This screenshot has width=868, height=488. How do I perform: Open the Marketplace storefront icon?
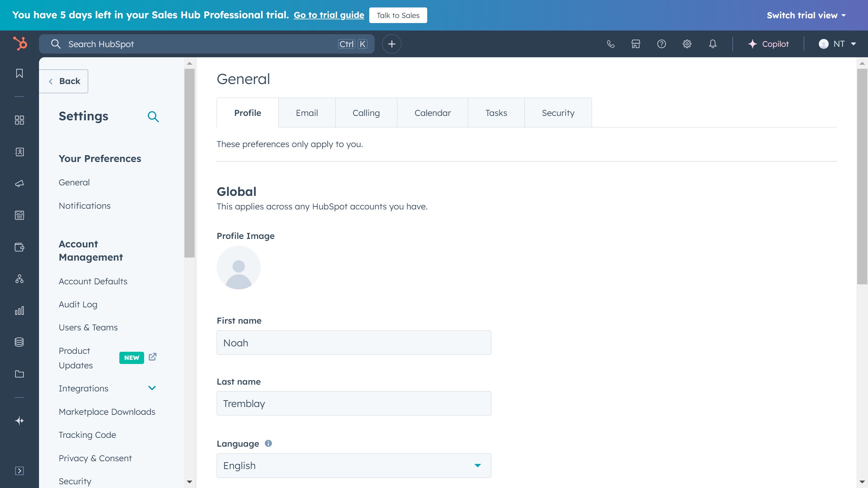click(x=636, y=44)
